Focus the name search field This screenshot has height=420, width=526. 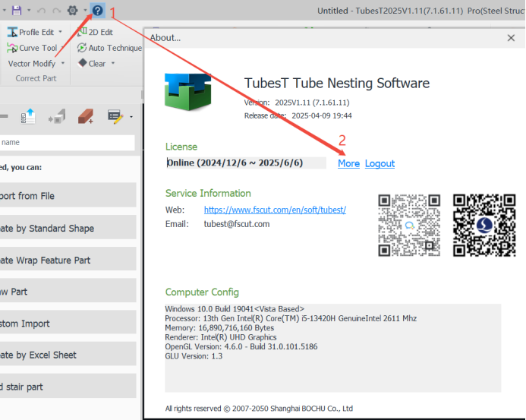pyautogui.click(x=67, y=142)
